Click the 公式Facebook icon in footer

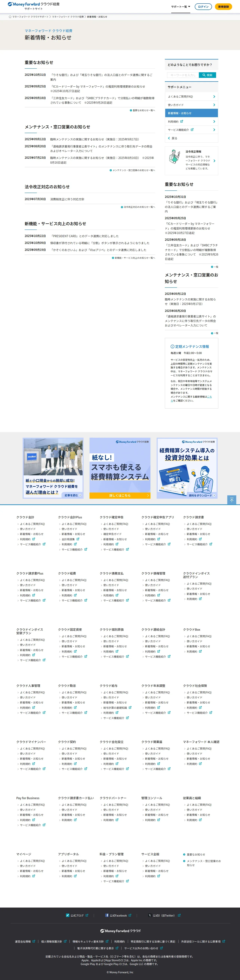coord(107,915)
